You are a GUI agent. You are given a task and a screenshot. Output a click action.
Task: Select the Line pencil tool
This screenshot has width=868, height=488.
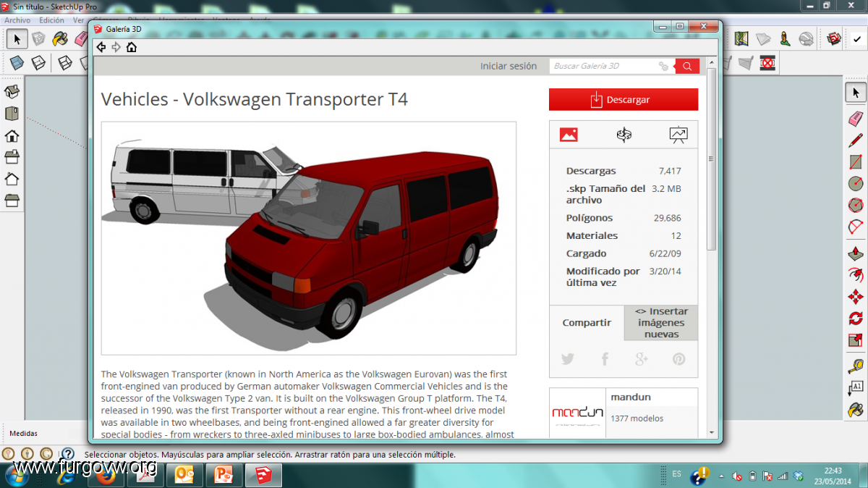(x=856, y=139)
